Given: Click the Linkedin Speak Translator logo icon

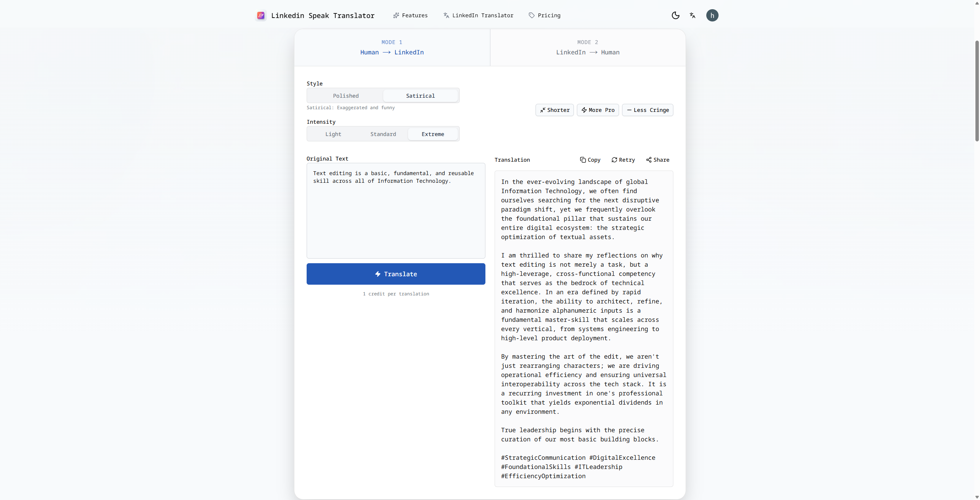Looking at the screenshot, I should (x=261, y=15).
